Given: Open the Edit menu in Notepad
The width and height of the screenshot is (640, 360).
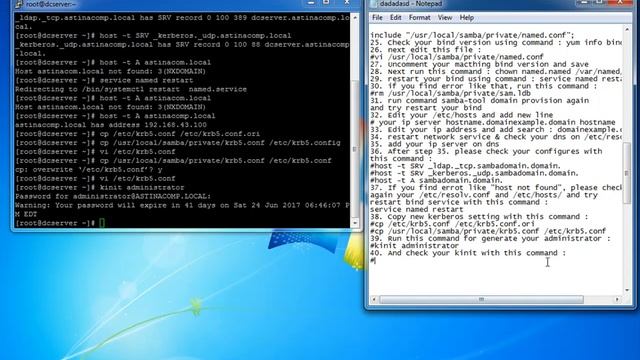Looking at the screenshot, I should click(395, 18).
